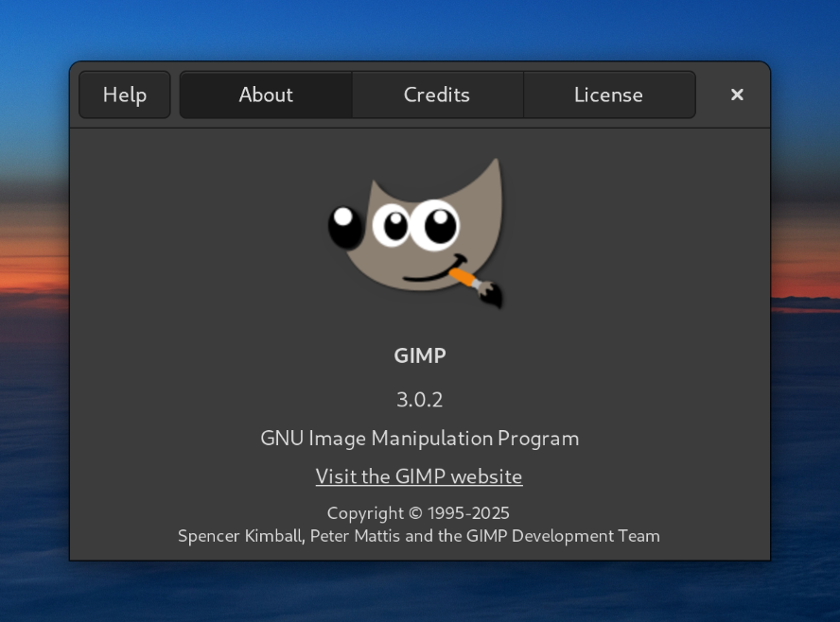Click the Spencer Kimball, Peter Mattis credits line
The height and width of the screenshot is (622, 840).
[419, 536]
